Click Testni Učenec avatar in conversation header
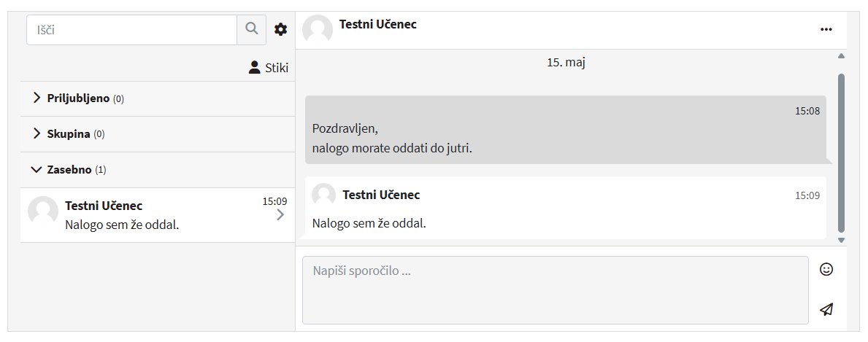The width and height of the screenshot is (868, 342). tap(318, 29)
